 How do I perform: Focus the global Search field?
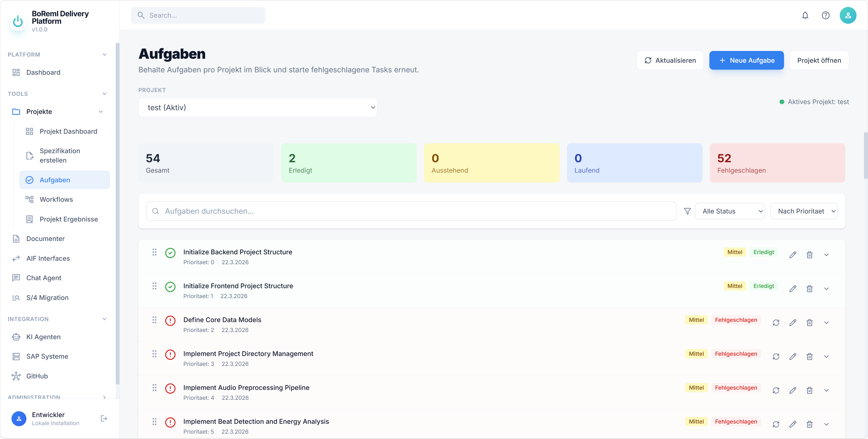click(x=198, y=15)
